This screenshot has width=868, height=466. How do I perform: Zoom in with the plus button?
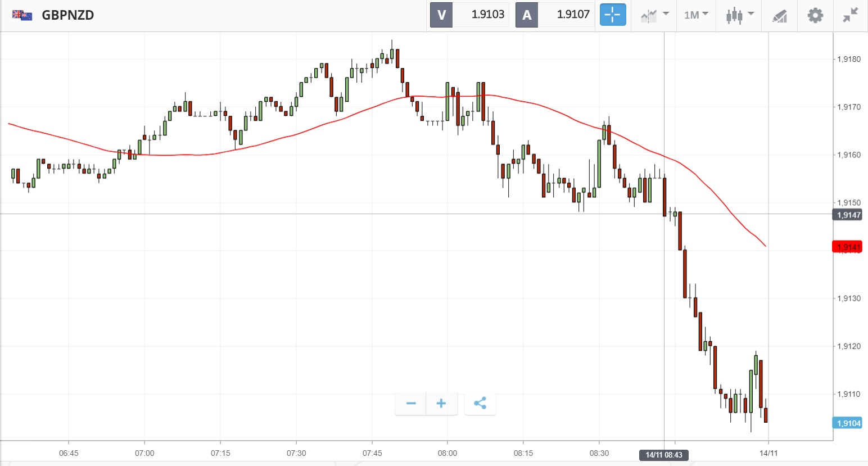click(441, 404)
